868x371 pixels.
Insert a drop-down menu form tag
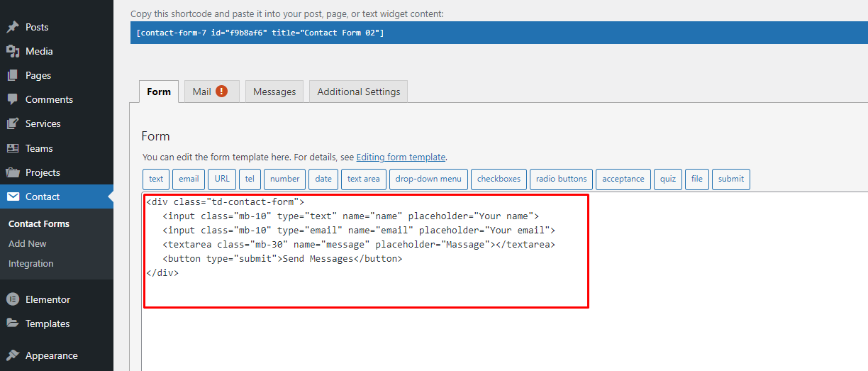point(428,179)
